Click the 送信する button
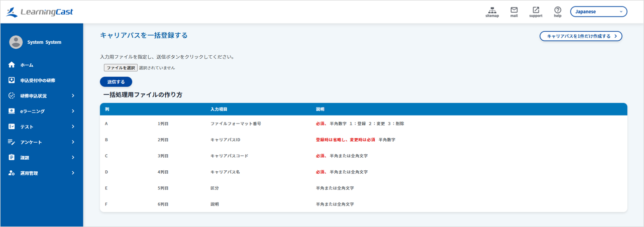 coord(116,82)
